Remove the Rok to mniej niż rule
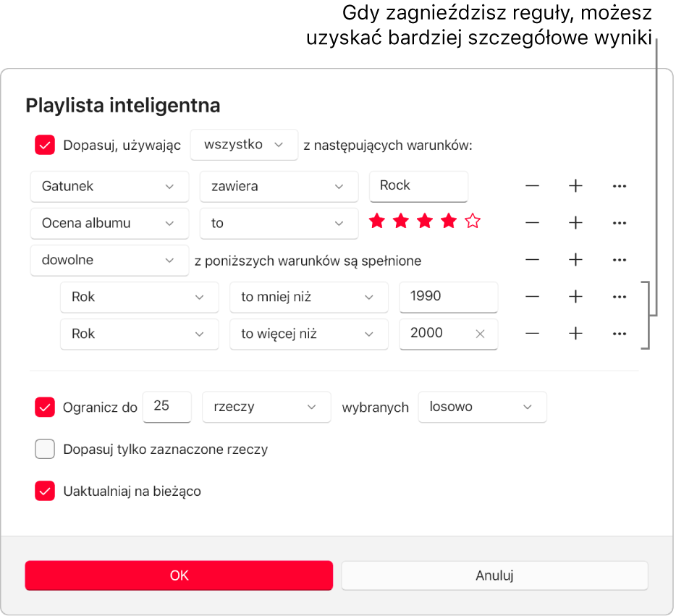This screenshot has height=616, width=676. (532, 297)
